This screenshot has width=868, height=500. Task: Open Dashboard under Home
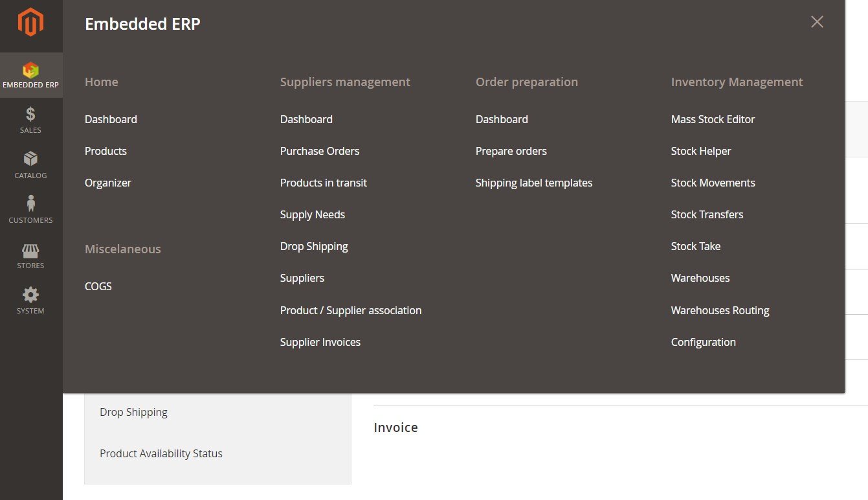coord(111,119)
